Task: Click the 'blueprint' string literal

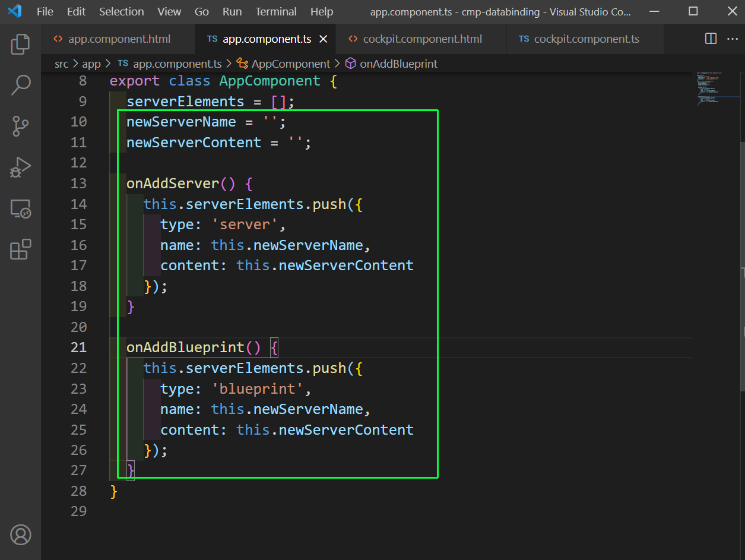Action: (257, 389)
